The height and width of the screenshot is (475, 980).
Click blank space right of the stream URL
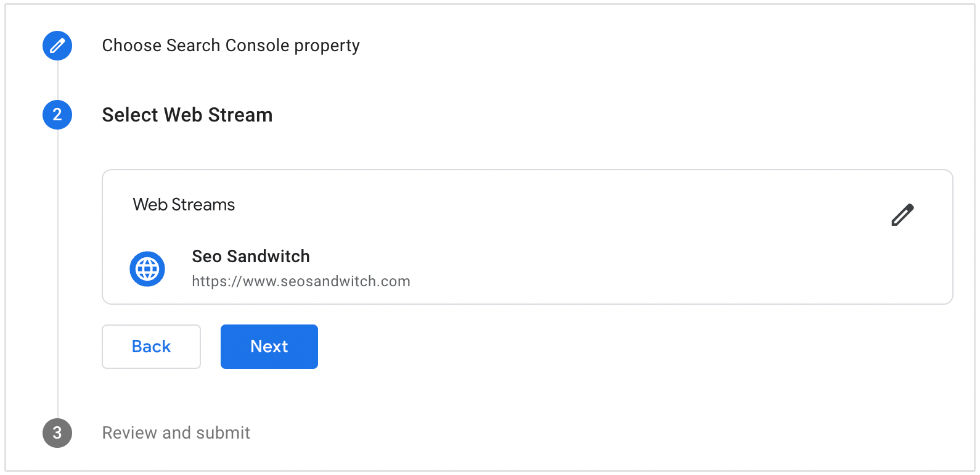click(616, 281)
